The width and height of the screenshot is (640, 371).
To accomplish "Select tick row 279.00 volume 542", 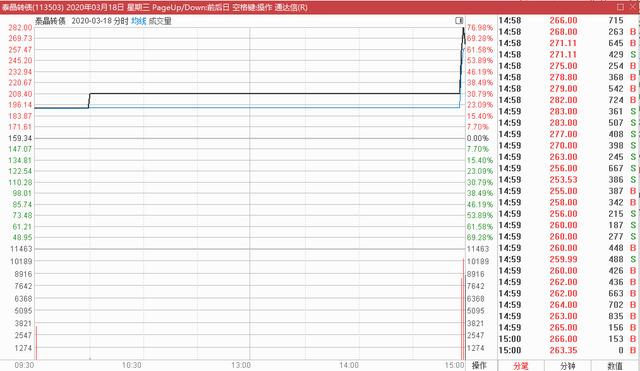I will 568,89.
